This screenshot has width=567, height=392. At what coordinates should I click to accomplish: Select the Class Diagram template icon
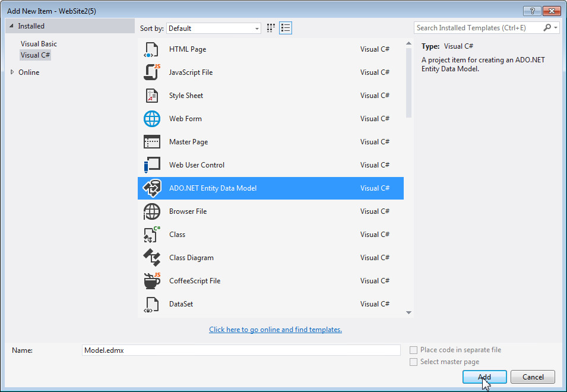point(152,257)
